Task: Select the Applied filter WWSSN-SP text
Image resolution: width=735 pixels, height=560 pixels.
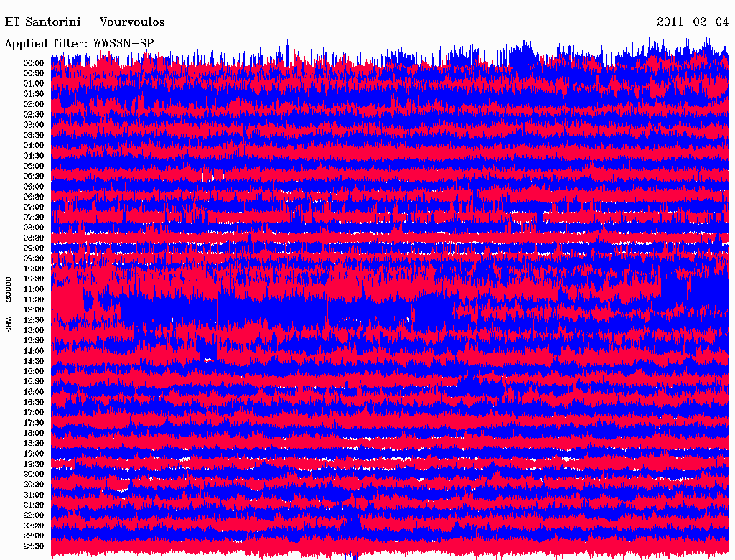Action: [x=79, y=43]
